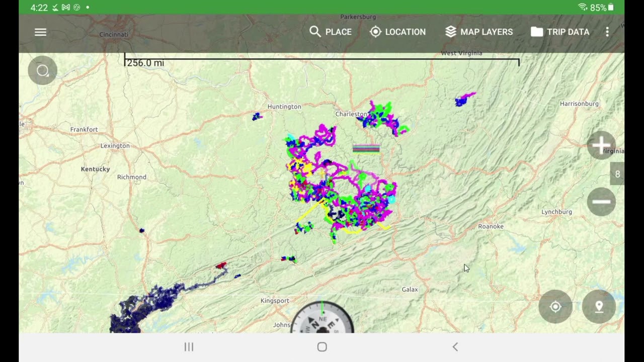Open MAP LAYERS panel
Viewport: 644px width, 362px height.
(x=479, y=32)
